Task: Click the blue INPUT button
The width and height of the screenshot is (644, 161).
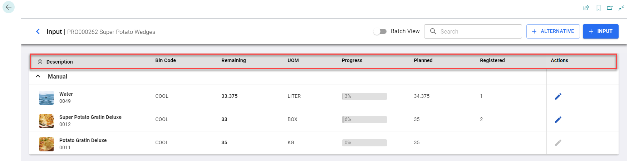Action: tap(600, 31)
